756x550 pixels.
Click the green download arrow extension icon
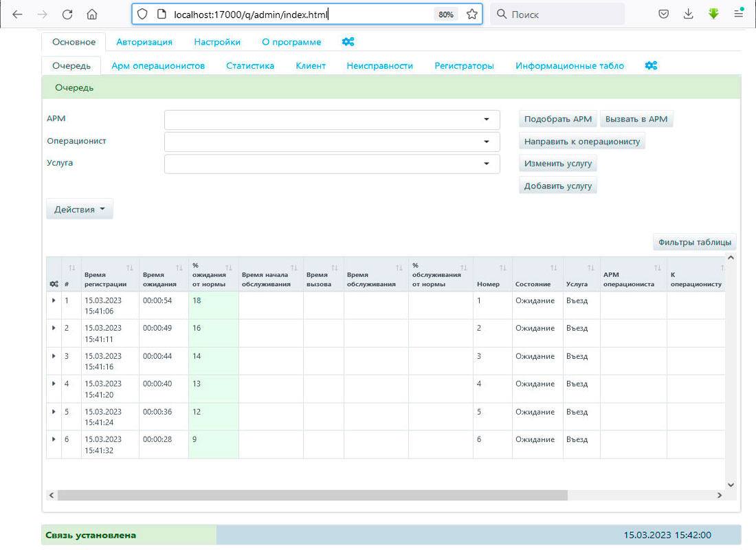713,14
